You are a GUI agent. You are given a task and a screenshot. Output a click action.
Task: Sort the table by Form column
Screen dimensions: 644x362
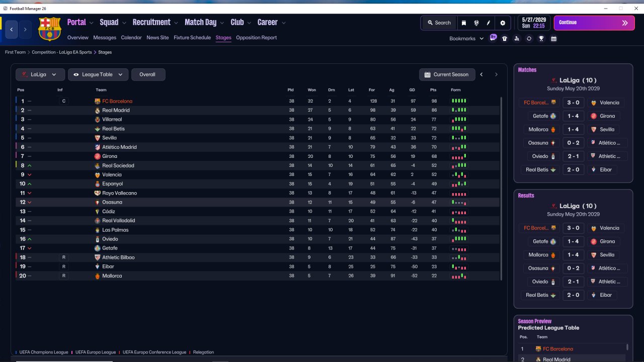(455, 90)
